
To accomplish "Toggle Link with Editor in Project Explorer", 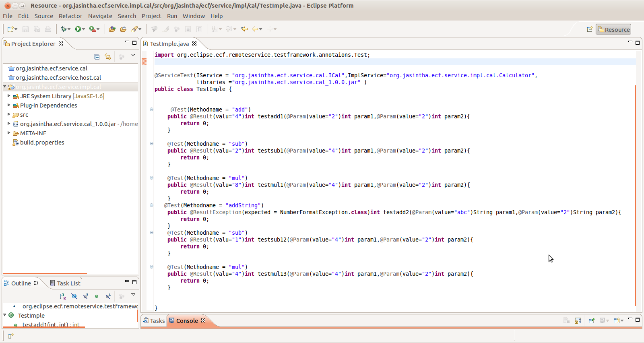I will 108,57.
